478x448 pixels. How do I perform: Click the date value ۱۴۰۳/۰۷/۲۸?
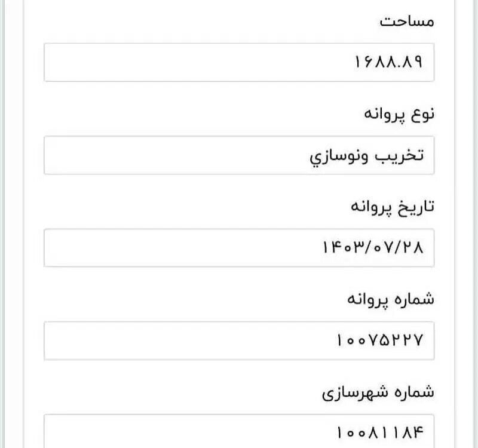373,247
